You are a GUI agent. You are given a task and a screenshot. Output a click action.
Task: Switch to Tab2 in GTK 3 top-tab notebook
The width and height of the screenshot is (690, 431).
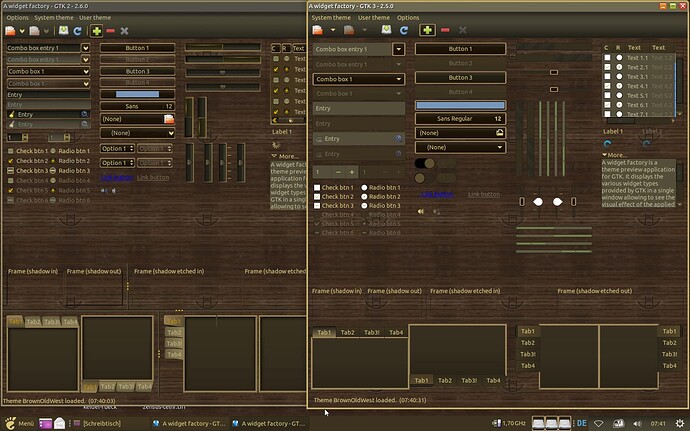coord(347,332)
